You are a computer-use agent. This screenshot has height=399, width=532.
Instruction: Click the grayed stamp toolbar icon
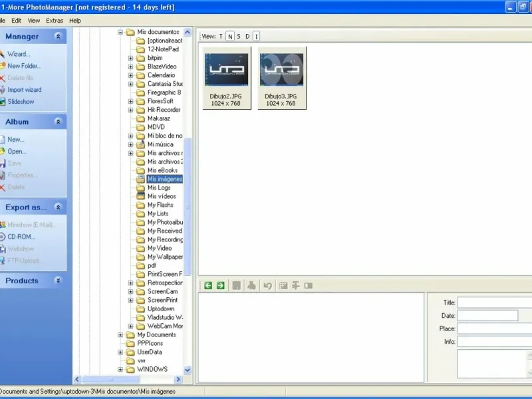[x=251, y=286]
